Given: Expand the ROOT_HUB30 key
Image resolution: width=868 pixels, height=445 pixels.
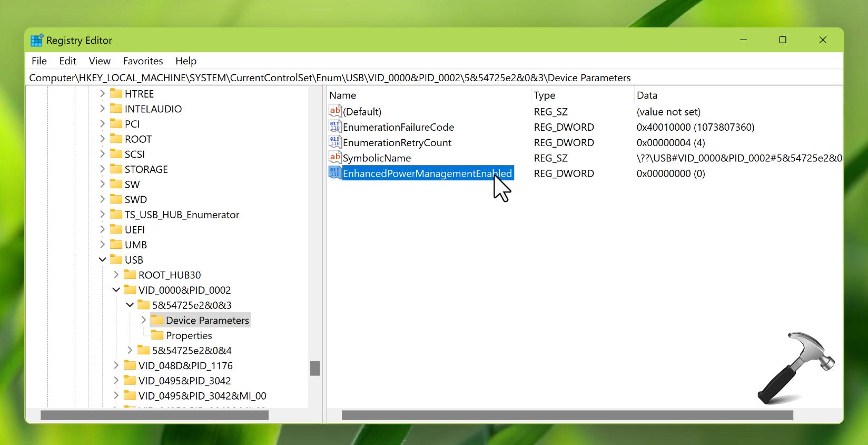Looking at the screenshot, I should (x=116, y=275).
